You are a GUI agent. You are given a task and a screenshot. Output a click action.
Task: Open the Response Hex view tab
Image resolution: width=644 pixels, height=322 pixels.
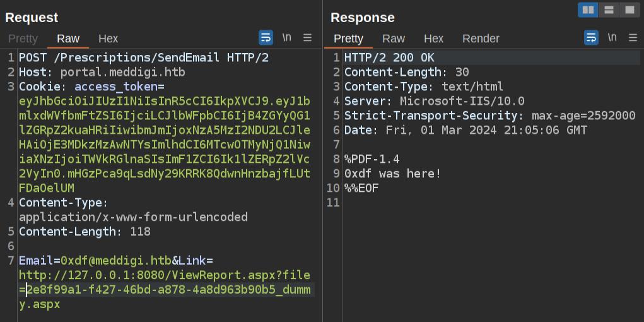(433, 39)
